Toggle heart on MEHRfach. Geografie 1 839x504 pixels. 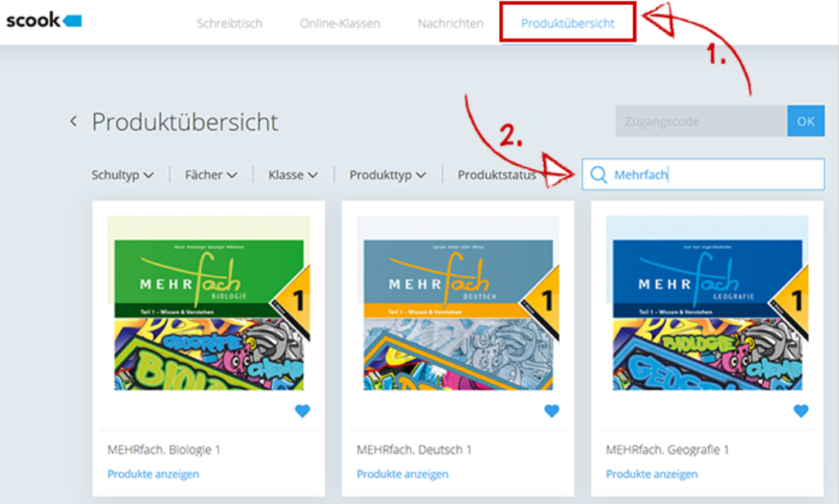pyautogui.click(x=801, y=411)
